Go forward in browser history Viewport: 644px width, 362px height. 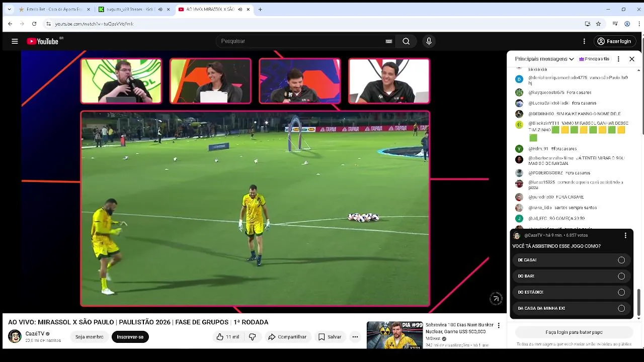pos(22,24)
